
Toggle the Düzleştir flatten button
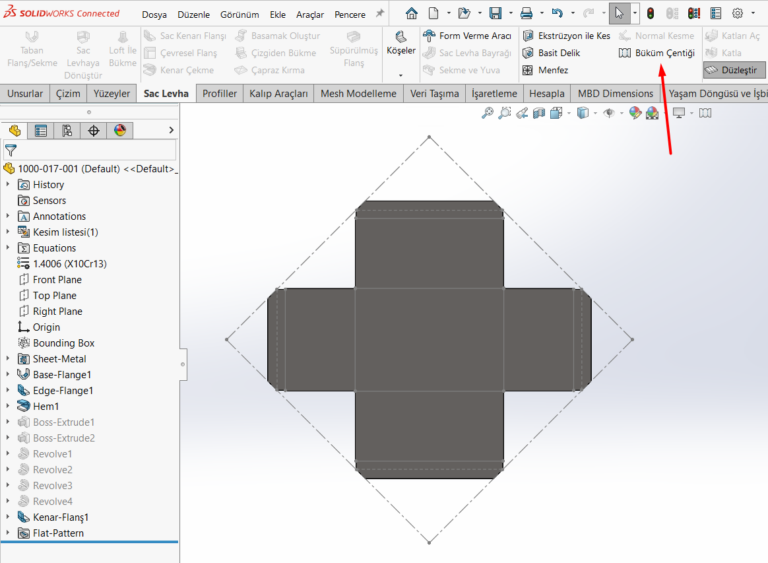734,70
